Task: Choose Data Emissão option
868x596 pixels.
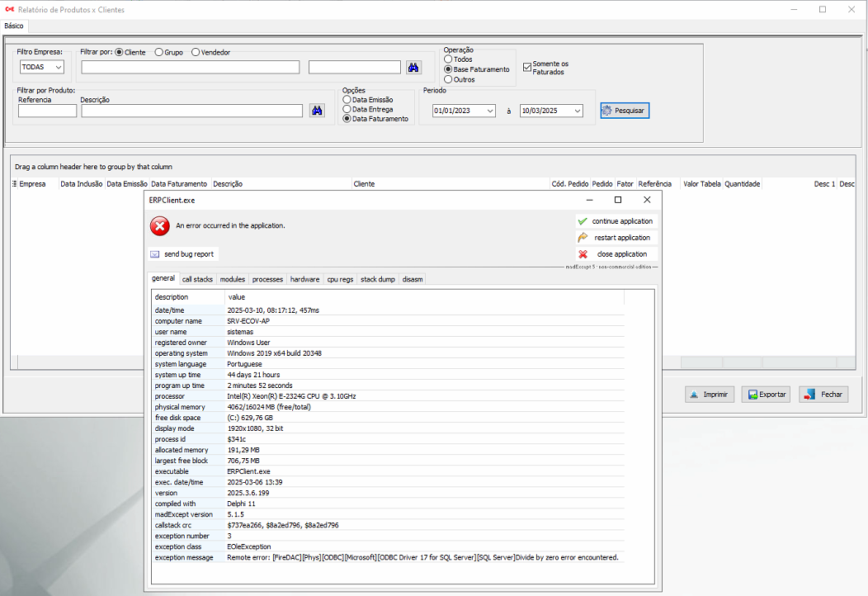Action: pos(347,99)
